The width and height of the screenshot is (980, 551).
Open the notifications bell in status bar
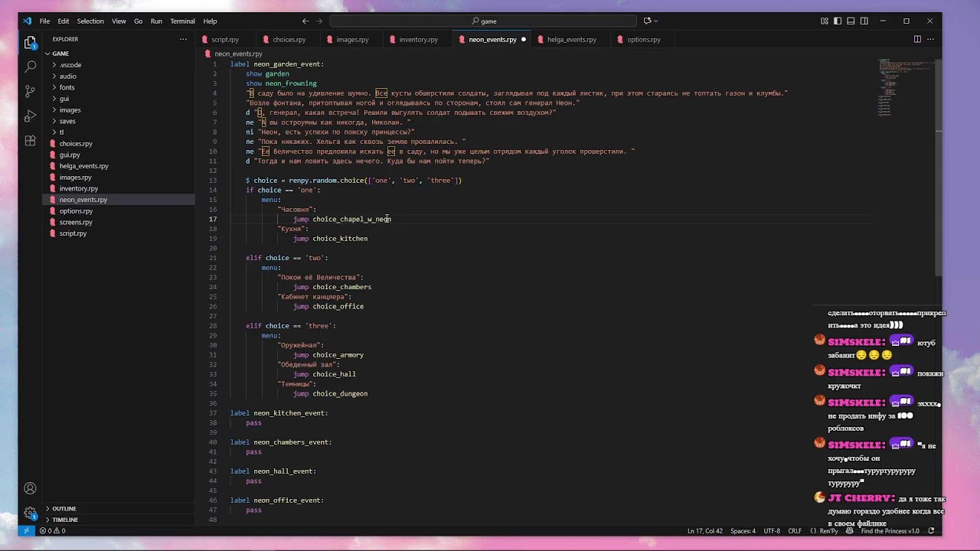tap(931, 530)
